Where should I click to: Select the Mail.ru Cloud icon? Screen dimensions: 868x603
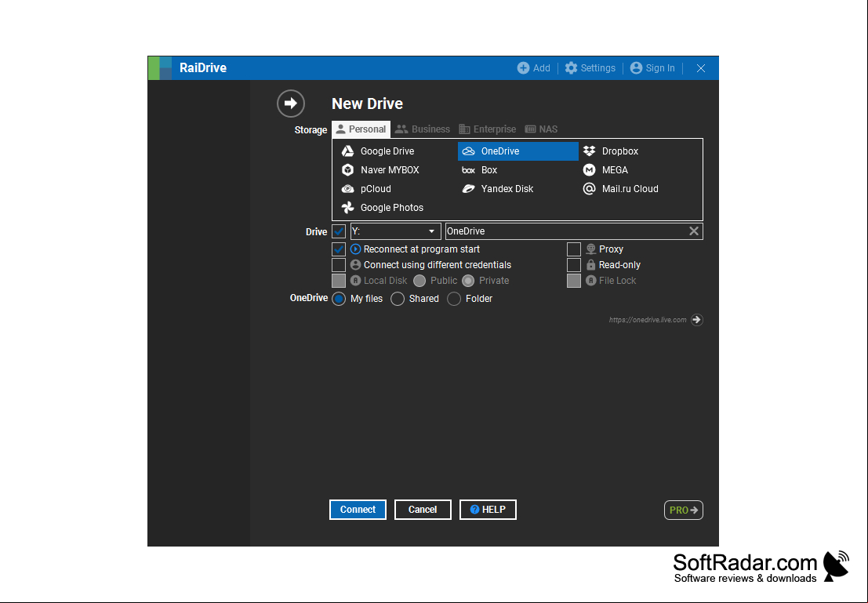589,189
